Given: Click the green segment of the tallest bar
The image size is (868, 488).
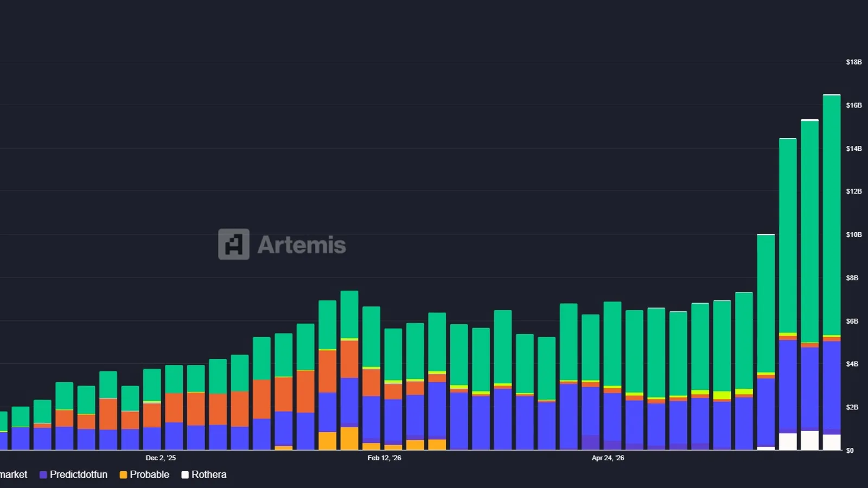Looking at the screenshot, I should (x=832, y=215).
